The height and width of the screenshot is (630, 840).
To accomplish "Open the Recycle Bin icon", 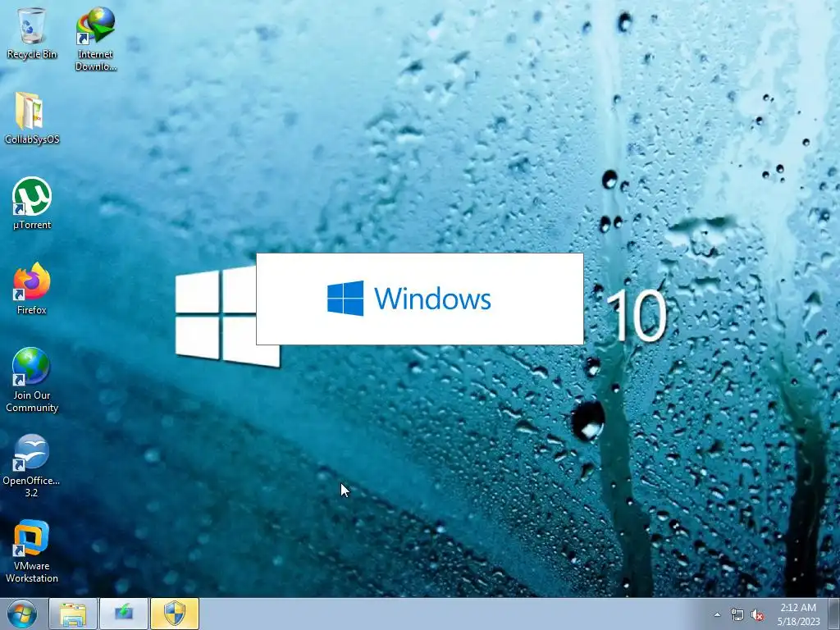I will click(x=32, y=32).
